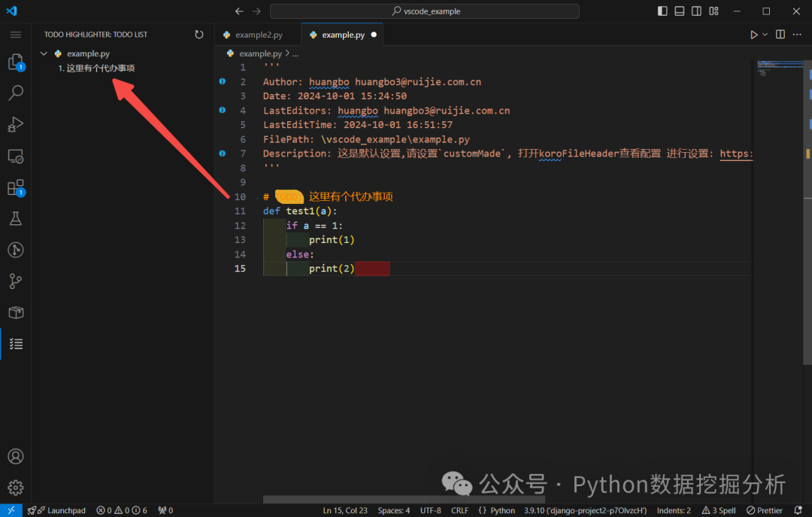Open 3 Spell warnings in status bar
Screen dimensions: 812x517
click(718, 510)
